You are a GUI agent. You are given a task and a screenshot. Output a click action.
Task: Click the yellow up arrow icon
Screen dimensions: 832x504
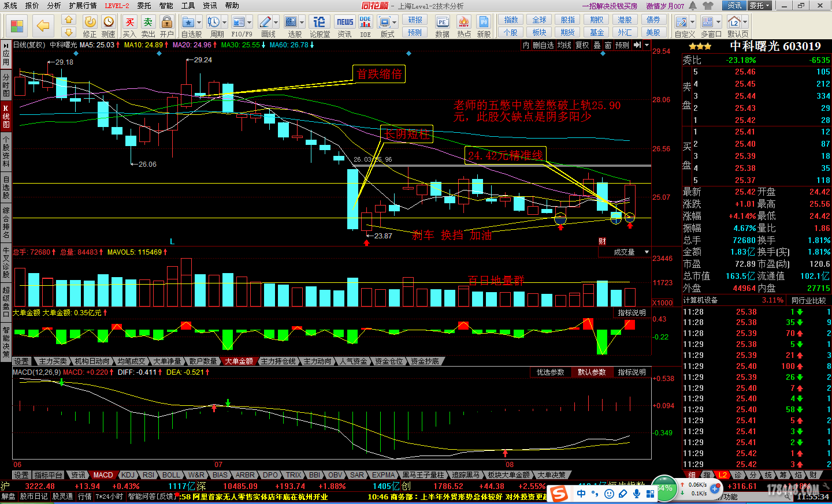(x=69, y=20)
